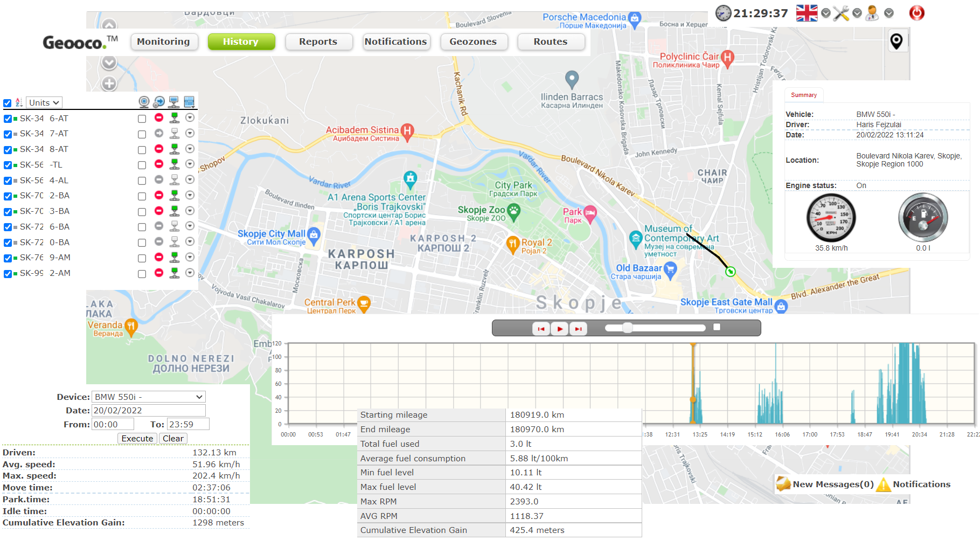Expand the options arrow for SK-76 9-AM
980x540 pixels.
(x=190, y=258)
